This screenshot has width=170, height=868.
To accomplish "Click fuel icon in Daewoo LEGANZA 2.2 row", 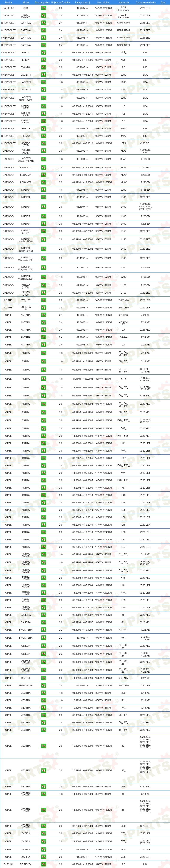I will click(44, 182).
